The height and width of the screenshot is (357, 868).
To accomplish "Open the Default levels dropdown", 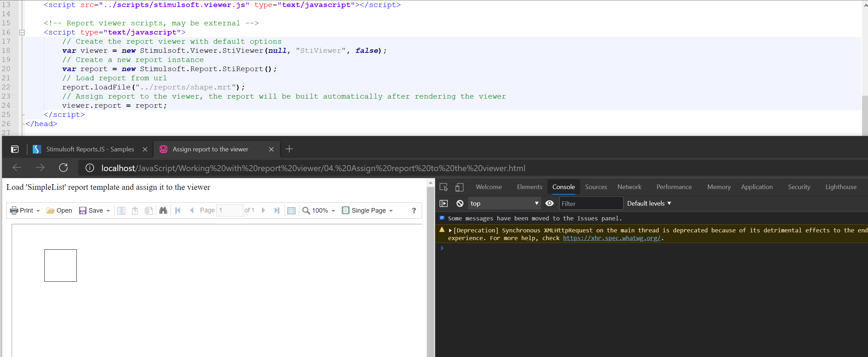I will [649, 203].
